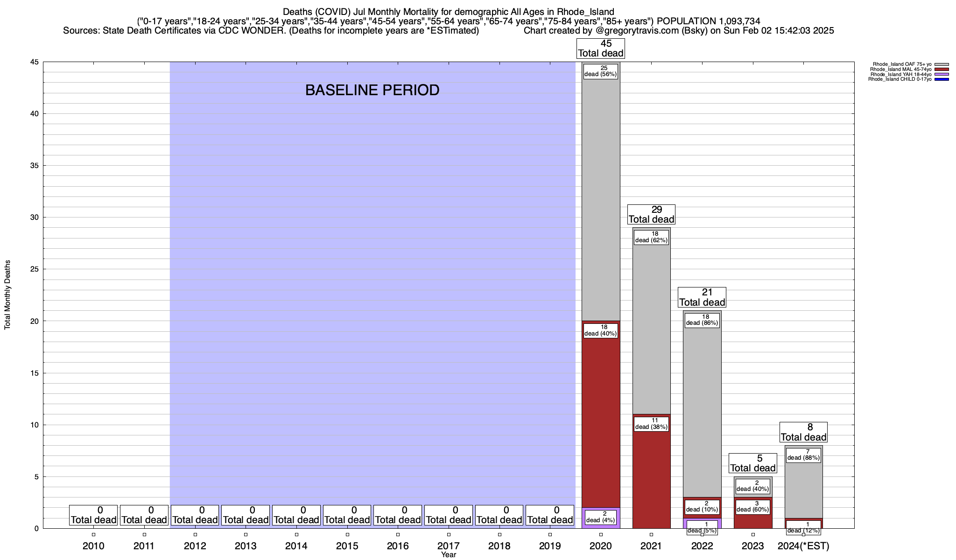Click the '18 dead (86%)' label in 2022 bar

[702, 320]
